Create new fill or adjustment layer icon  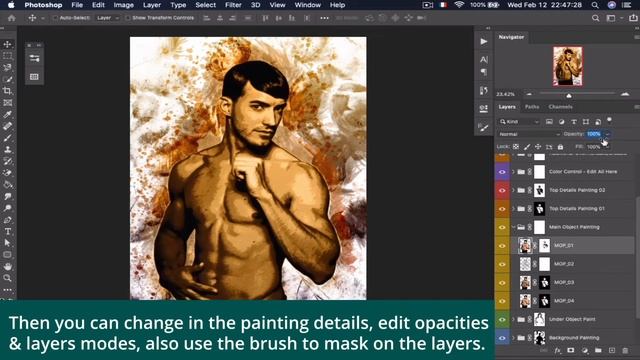(x=584, y=350)
